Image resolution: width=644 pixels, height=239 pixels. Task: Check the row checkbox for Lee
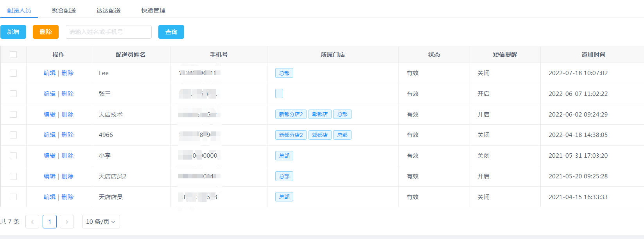tap(13, 73)
